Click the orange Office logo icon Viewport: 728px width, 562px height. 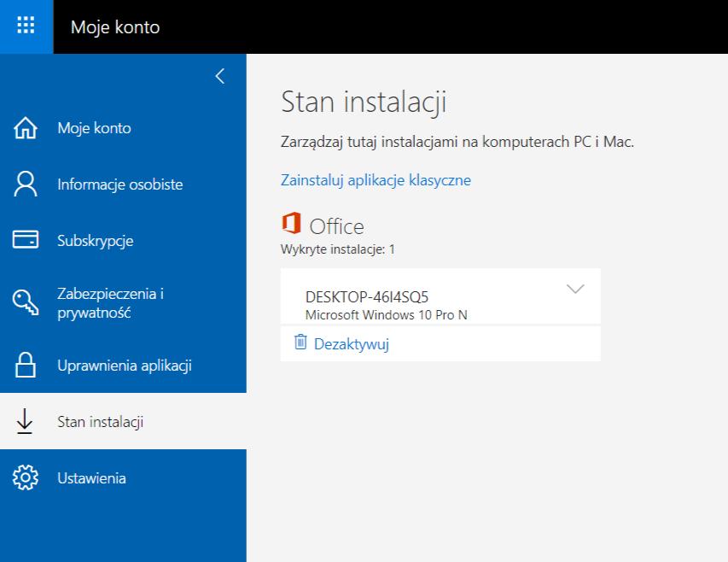tap(292, 223)
